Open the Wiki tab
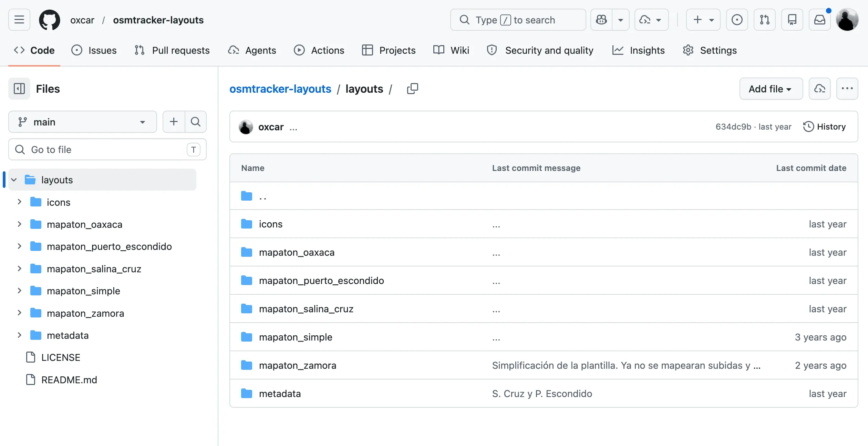 [451, 50]
